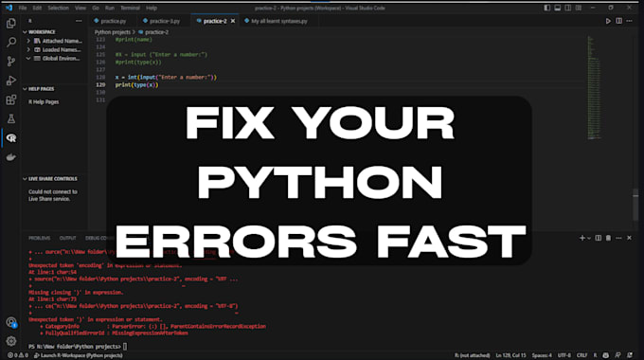Open the Terminal menu

tap(130, 8)
